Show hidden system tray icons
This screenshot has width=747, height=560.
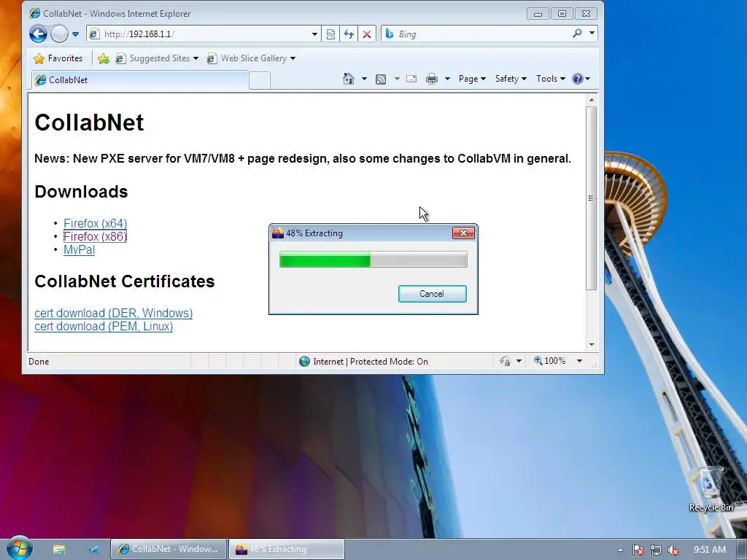(620, 550)
